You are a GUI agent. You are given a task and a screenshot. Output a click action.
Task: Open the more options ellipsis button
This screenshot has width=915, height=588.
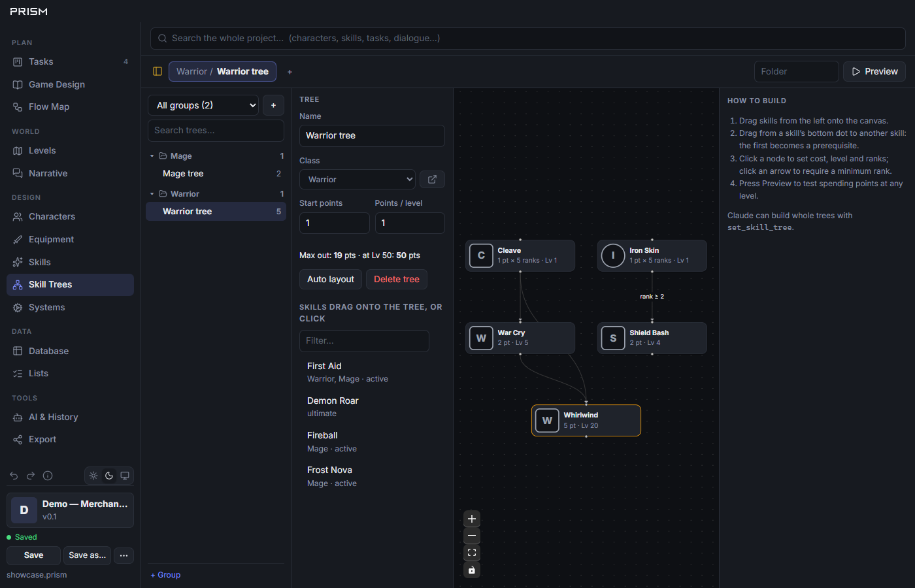coord(124,555)
